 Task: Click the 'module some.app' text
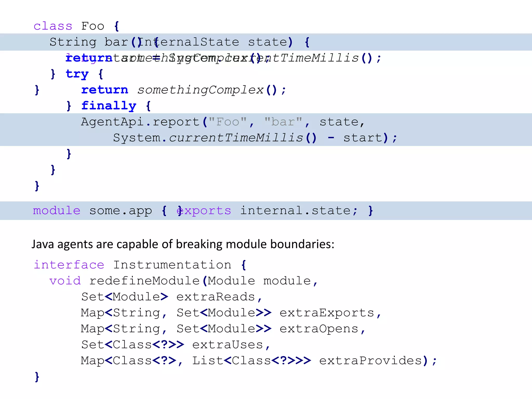click(92, 210)
